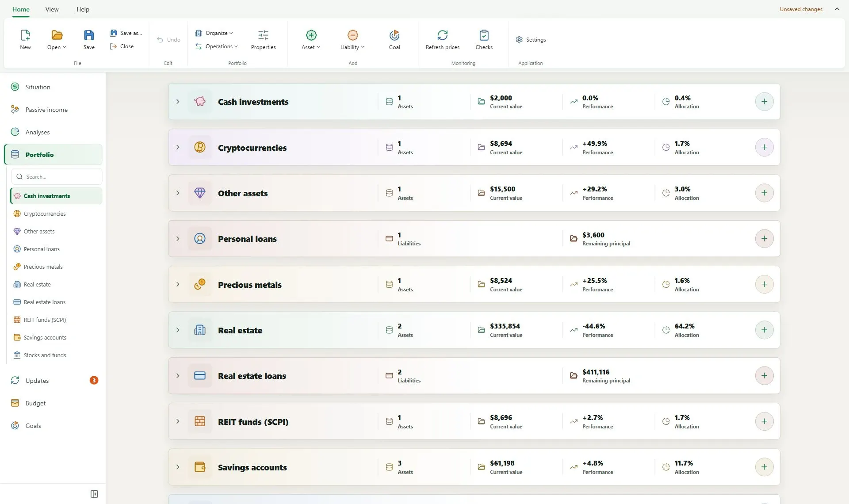Screen dimensions: 849x504
Task: Open the Analyses section
Action: tap(53, 132)
